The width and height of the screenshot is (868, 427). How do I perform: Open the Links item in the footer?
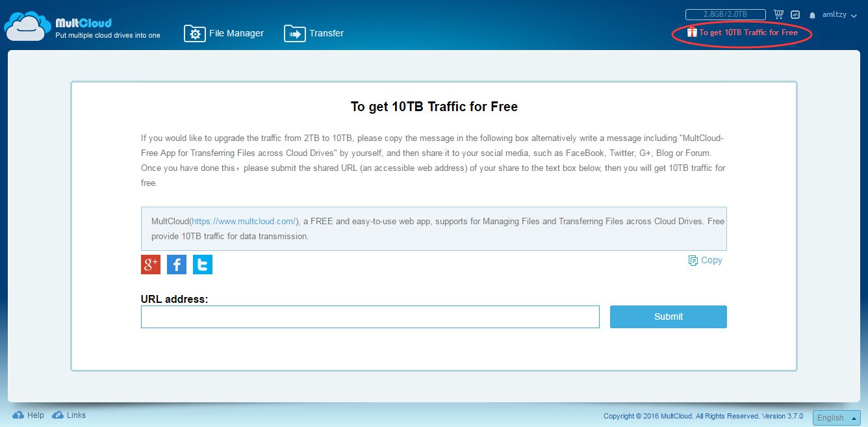point(69,415)
